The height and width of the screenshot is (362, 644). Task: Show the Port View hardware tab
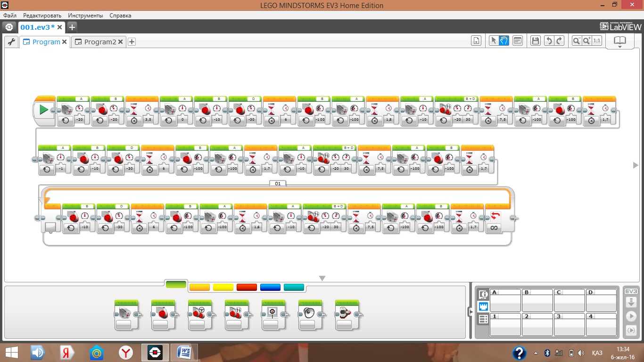(483, 307)
